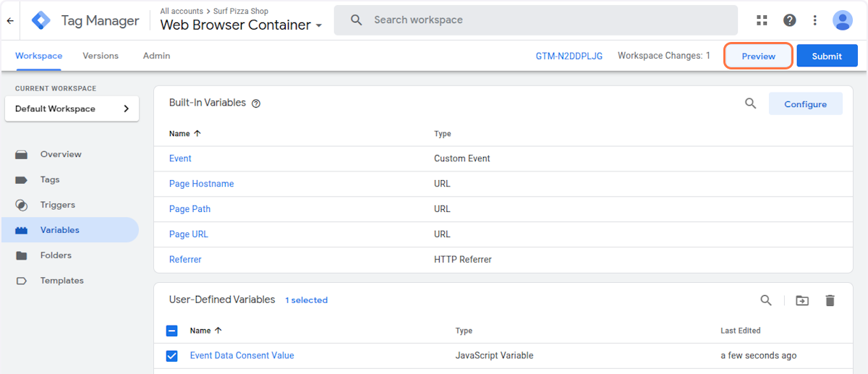The height and width of the screenshot is (374, 868).
Task: Open the Web Browser Container dropdown
Action: pyautogui.click(x=242, y=25)
